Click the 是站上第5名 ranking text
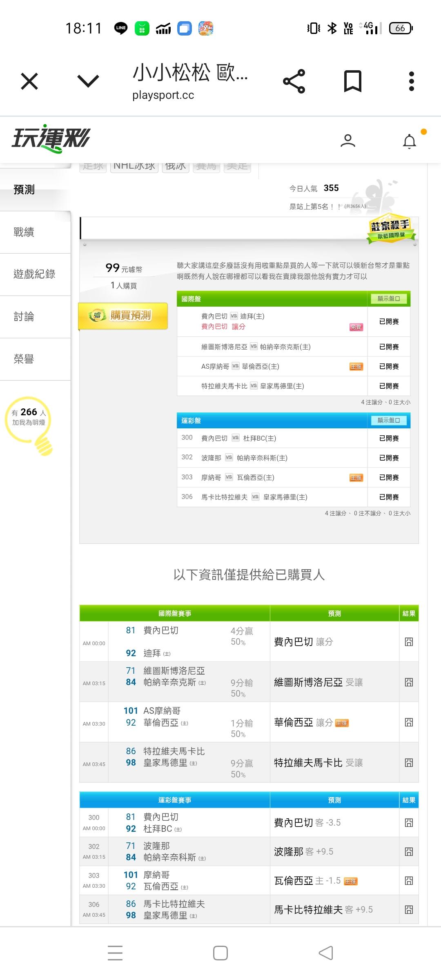This screenshot has height=980, width=441. [x=327, y=207]
